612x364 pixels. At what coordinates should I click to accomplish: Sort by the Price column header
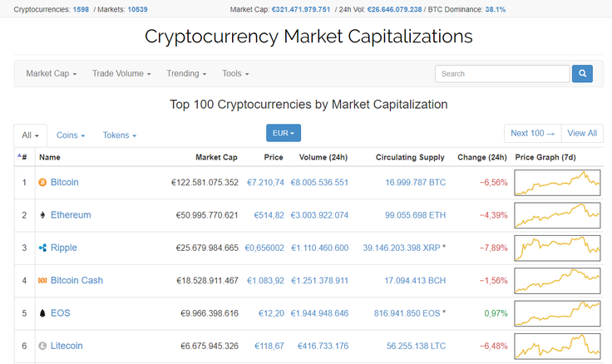click(x=274, y=157)
